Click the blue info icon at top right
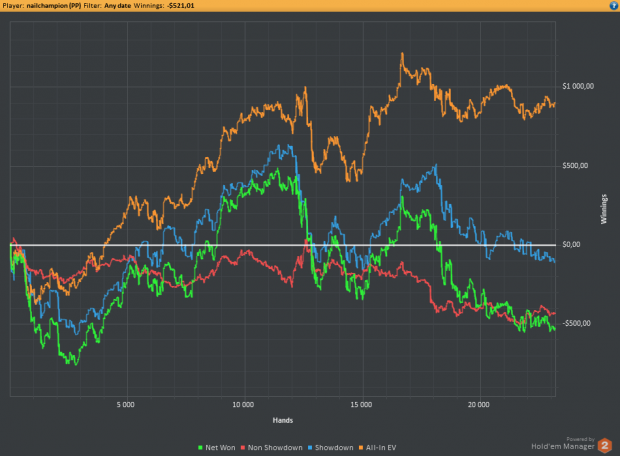Image resolution: width=620 pixels, height=456 pixels. coord(614,5)
